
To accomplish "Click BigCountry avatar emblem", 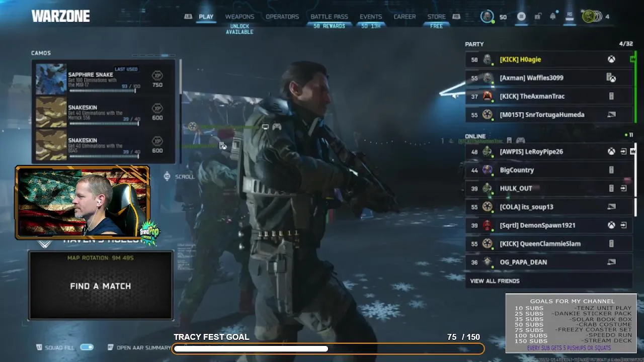I will point(487,170).
